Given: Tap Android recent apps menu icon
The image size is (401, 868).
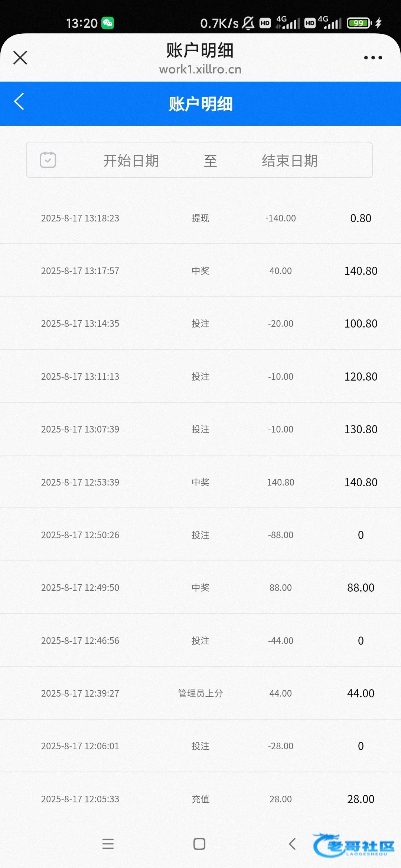Looking at the screenshot, I should pyautogui.click(x=108, y=844).
